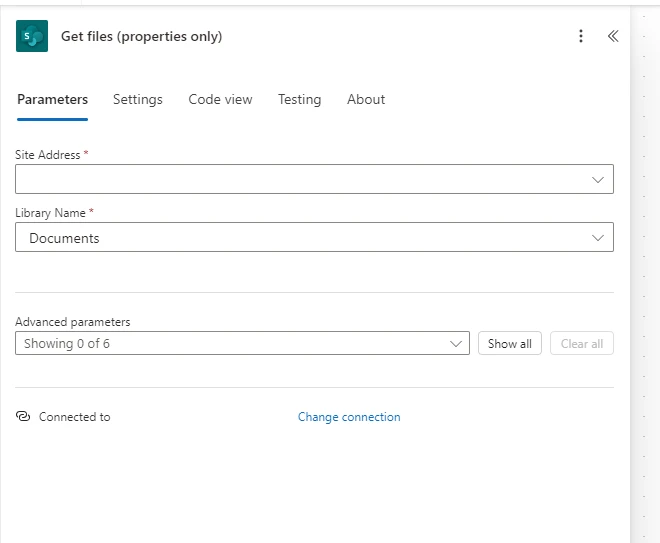Collapse the action panel with double chevron
660x543 pixels.
click(x=613, y=36)
